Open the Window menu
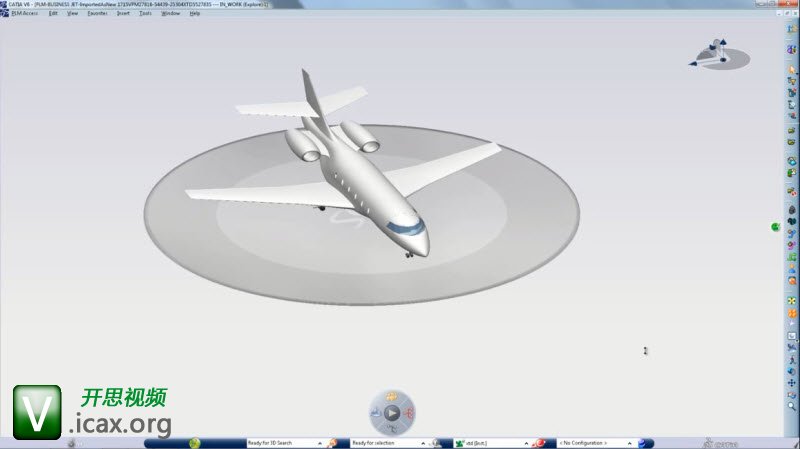Image resolution: width=800 pixels, height=449 pixels. (170, 13)
